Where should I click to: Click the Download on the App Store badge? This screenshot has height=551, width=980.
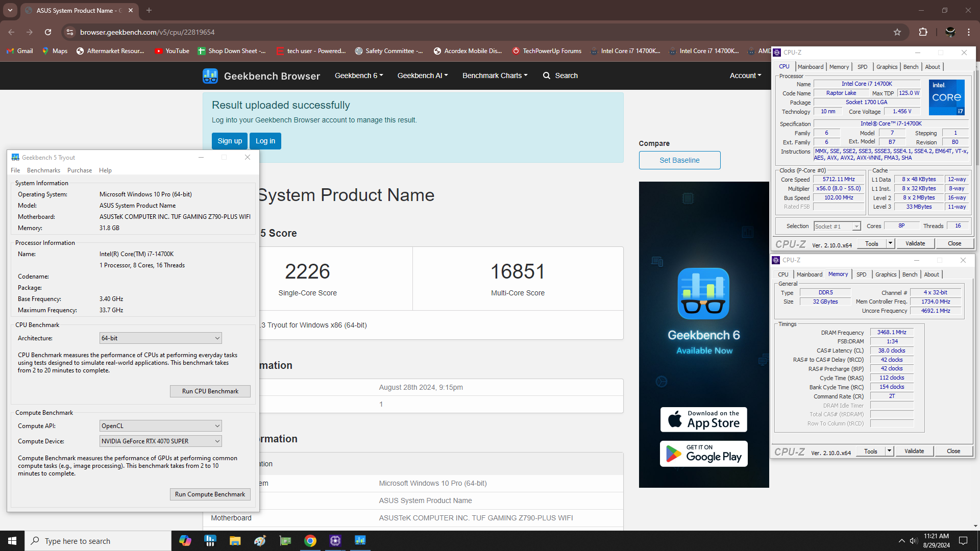click(x=703, y=419)
